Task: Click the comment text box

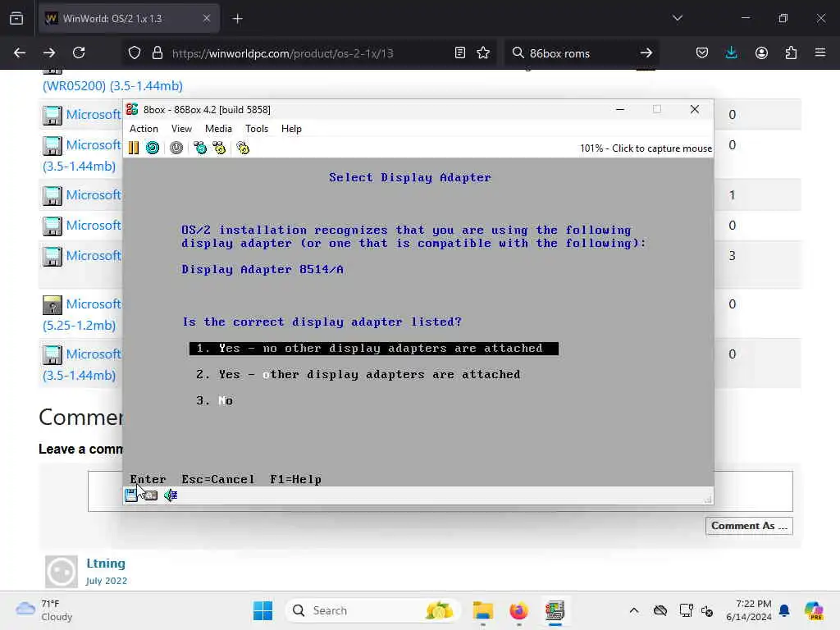Action: tap(441, 491)
